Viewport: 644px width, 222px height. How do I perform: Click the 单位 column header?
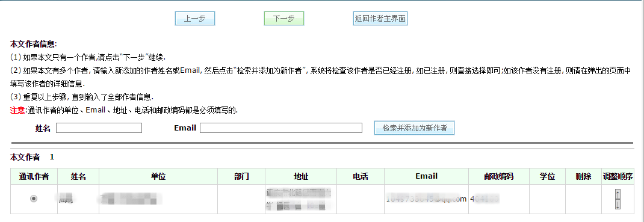pos(158,176)
